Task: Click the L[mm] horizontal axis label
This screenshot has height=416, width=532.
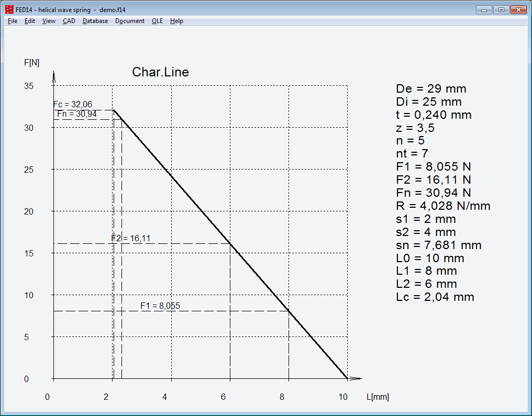Action: point(378,397)
